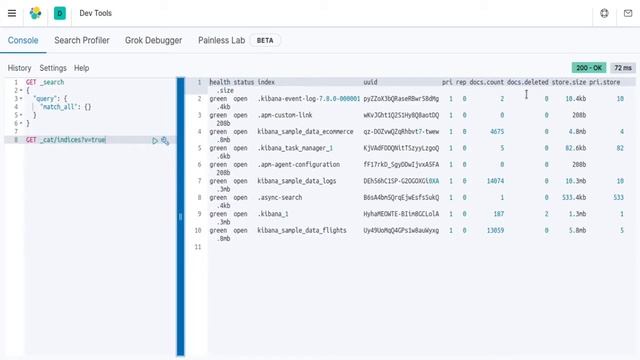Viewport: 640px width, 360px height.
Task: Click the uuid column header
Action: coord(370,82)
